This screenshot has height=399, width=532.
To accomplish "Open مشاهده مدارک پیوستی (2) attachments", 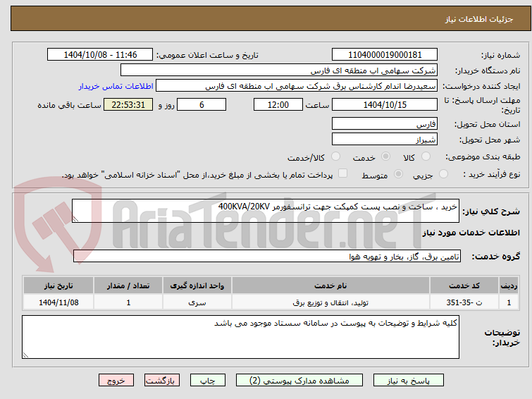I will pos(299,381).
